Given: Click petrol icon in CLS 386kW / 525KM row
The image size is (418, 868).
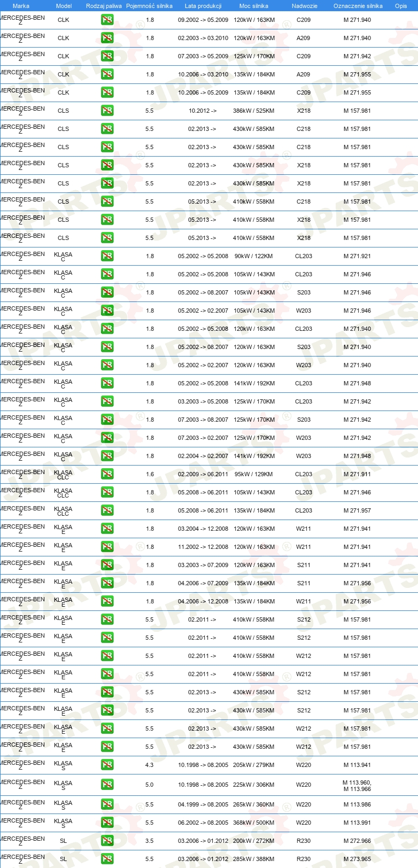Looking at the screenshot, I should pyautogui.click(x=107, y=111).
